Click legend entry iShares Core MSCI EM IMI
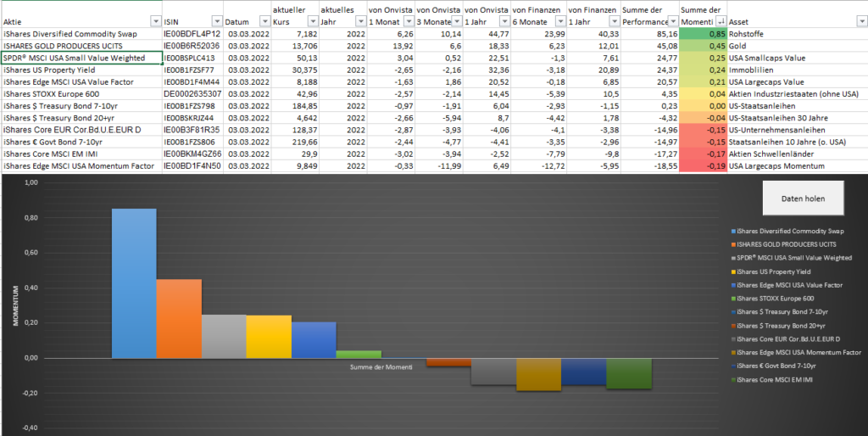 (x=771, y=379)
